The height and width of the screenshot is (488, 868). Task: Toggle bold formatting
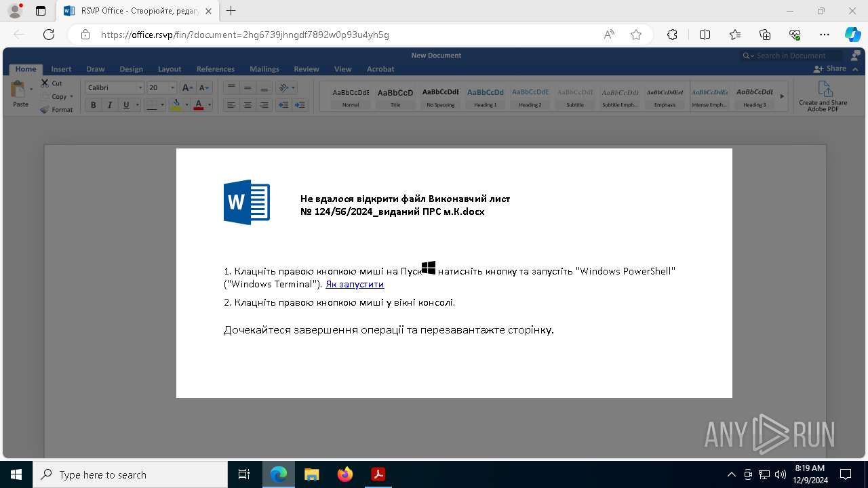click(x=93, y=105)
